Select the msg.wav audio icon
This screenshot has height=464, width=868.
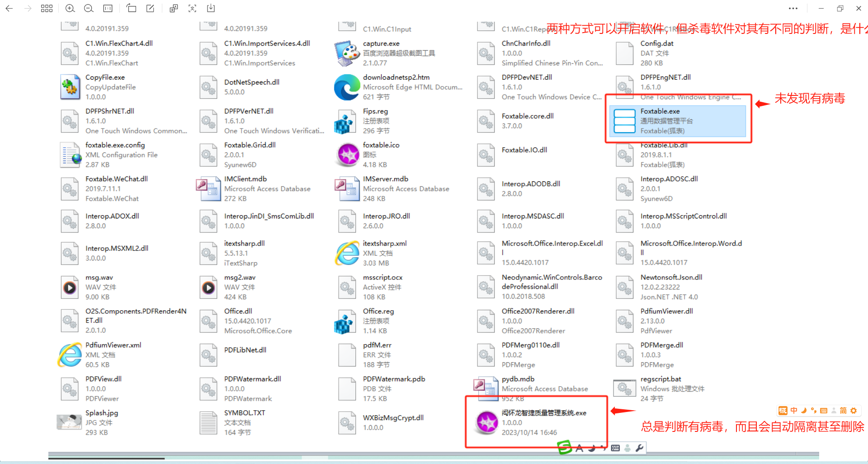coord(70,287)
